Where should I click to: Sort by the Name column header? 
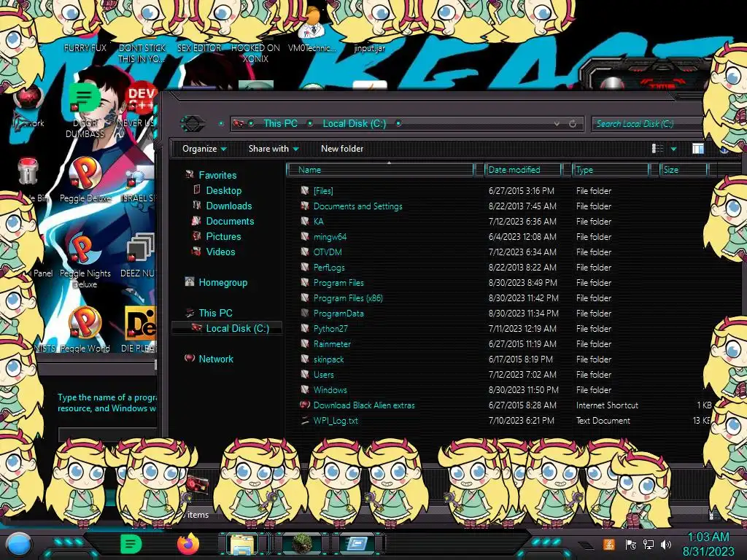[x=381, y=170]
